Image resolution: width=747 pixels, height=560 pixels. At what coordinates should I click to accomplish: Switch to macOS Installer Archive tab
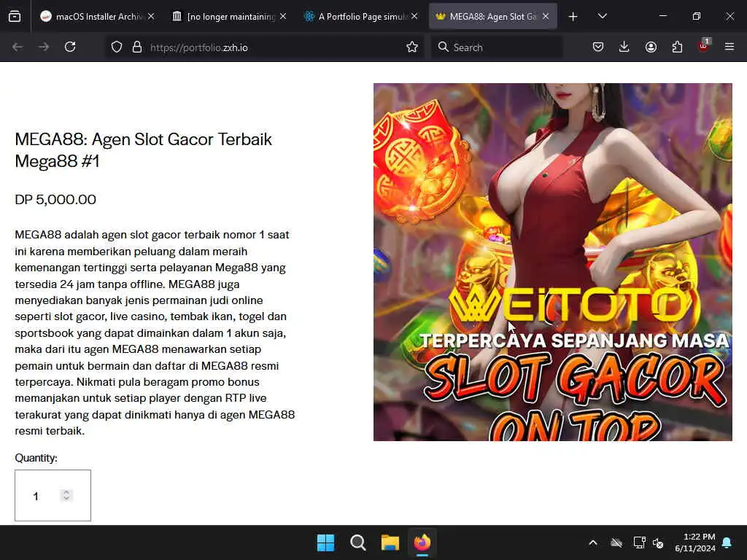coord(98,17)
